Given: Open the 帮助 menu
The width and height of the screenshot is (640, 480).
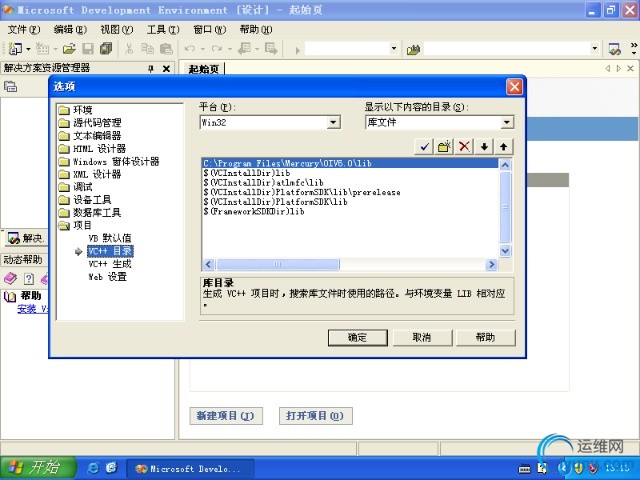Looking at the screenshot, I should 256,29.
